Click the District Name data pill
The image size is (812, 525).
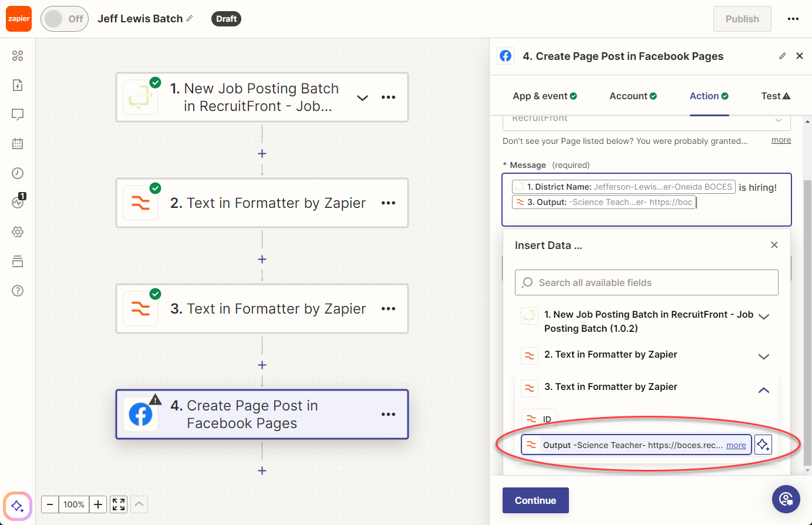[x=624, y=187]
